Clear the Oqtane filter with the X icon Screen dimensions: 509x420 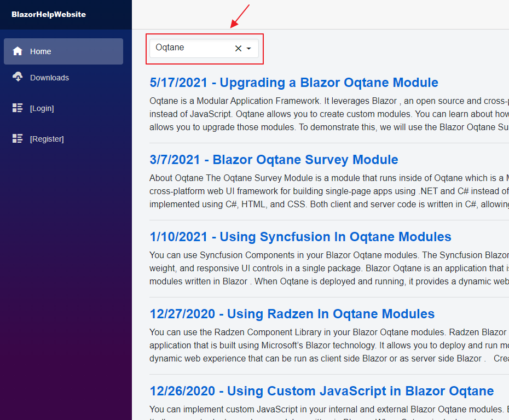pyautogui.click(x=238, y=48)
